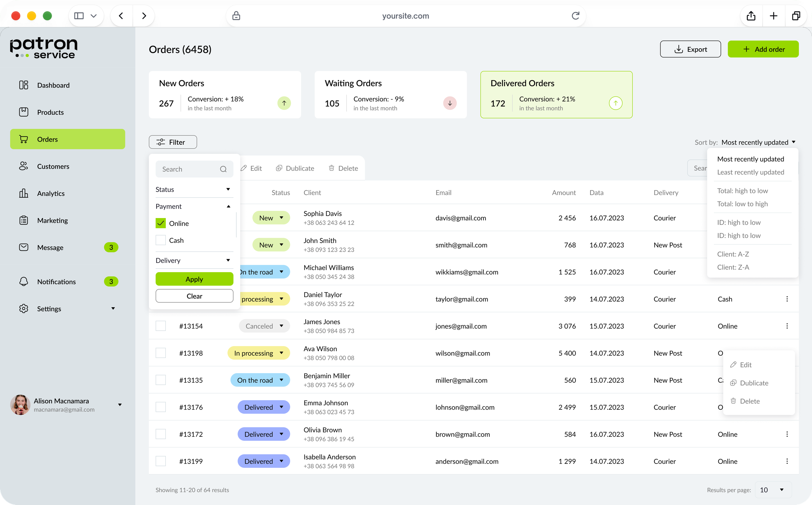Open the Dashboard sidebar icon
The height and width of the screenshot is (505, 812).
[x=24, y=85]
